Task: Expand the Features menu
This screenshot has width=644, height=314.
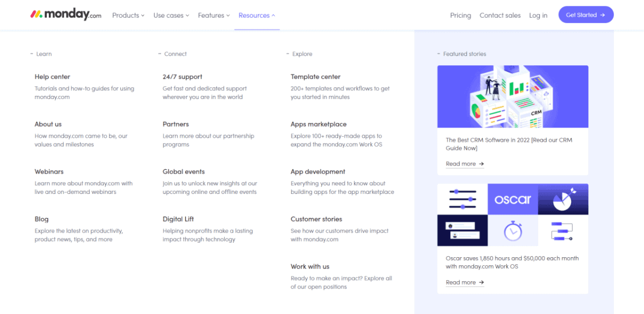Action: coord(213,15)
